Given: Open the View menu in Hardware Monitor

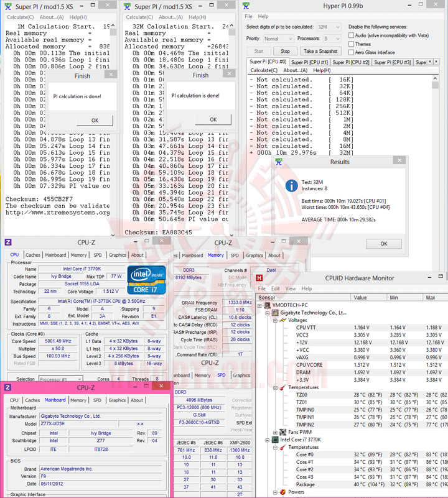Looking at the screenshot, I should click(291, 288).
